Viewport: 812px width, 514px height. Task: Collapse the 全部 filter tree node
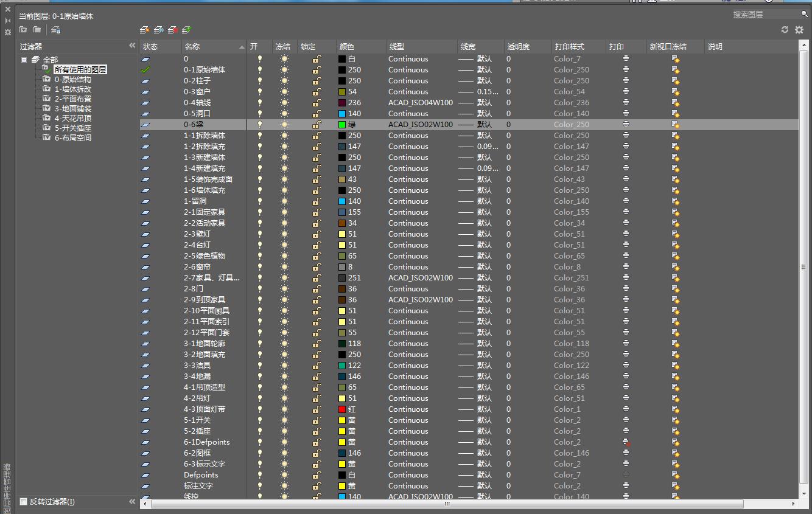coord(24,60)
